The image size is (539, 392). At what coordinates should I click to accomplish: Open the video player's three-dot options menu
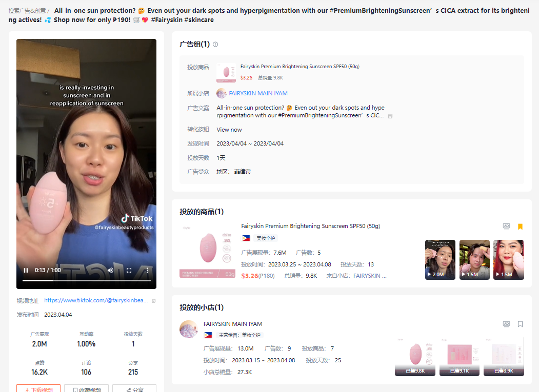tap(147, 270)
